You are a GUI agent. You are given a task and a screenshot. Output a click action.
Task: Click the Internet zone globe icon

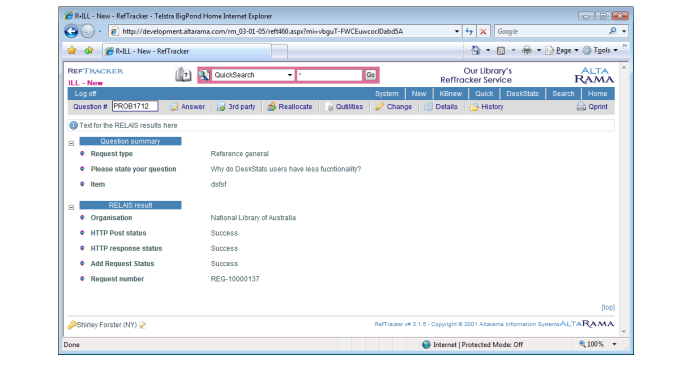pyautogui.click(x=426, y=345)
